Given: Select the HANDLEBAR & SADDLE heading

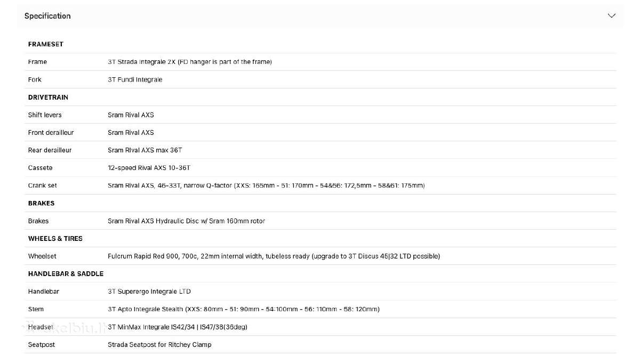Looking at the screenshot, I should (66, 274).
